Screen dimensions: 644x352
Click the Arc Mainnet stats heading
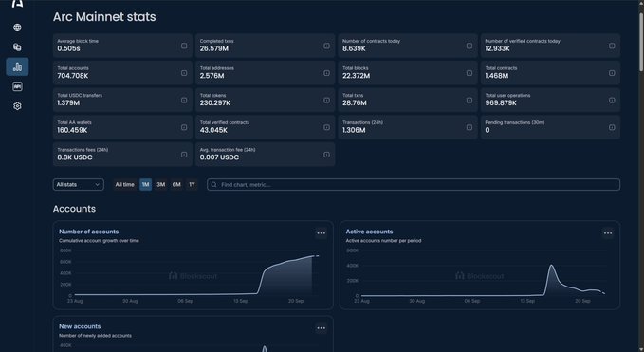(104, 17)
